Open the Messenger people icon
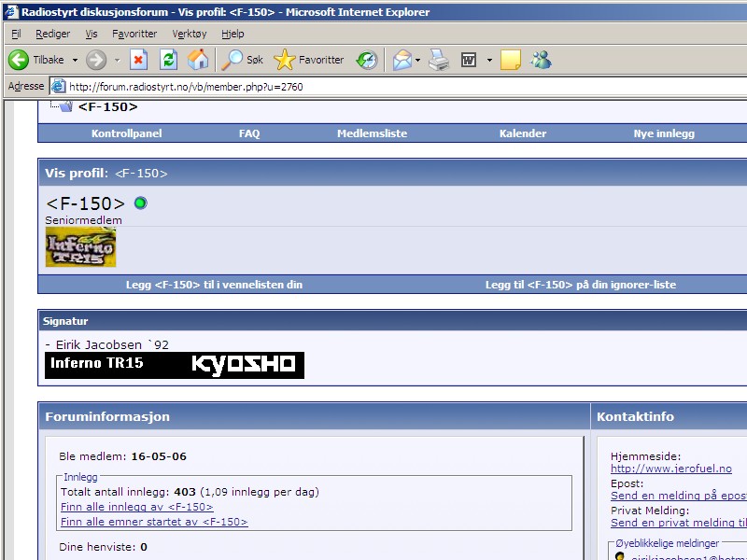This screenshot has height=560, width=747. pyautogui.click(x=541, y=60)
